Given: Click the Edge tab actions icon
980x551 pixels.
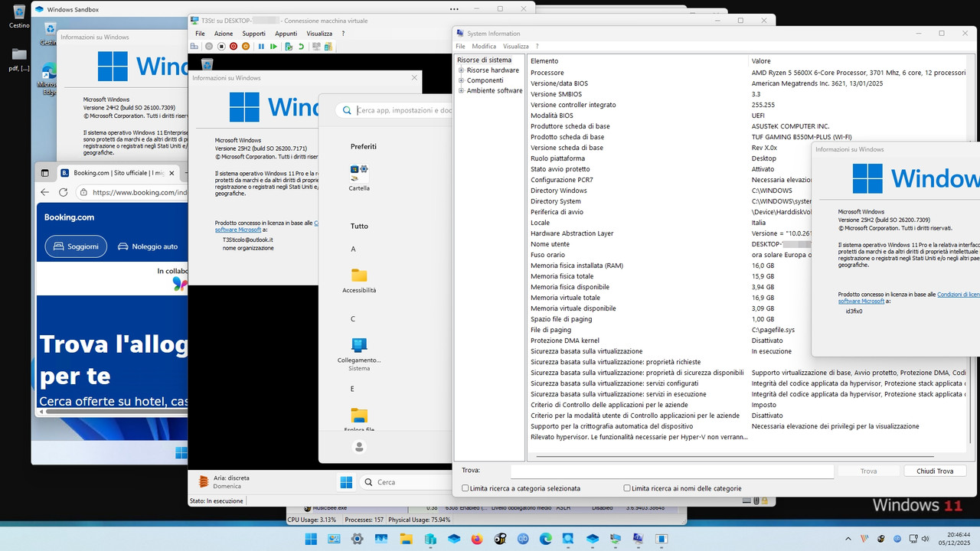Looking at the screenshot, I should 44,173.
